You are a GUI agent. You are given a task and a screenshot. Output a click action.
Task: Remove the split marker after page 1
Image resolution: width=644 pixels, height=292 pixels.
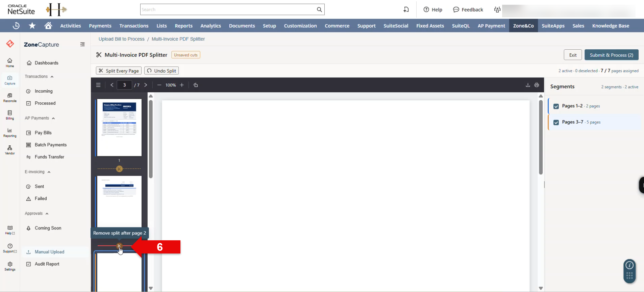tap(119, 169)
